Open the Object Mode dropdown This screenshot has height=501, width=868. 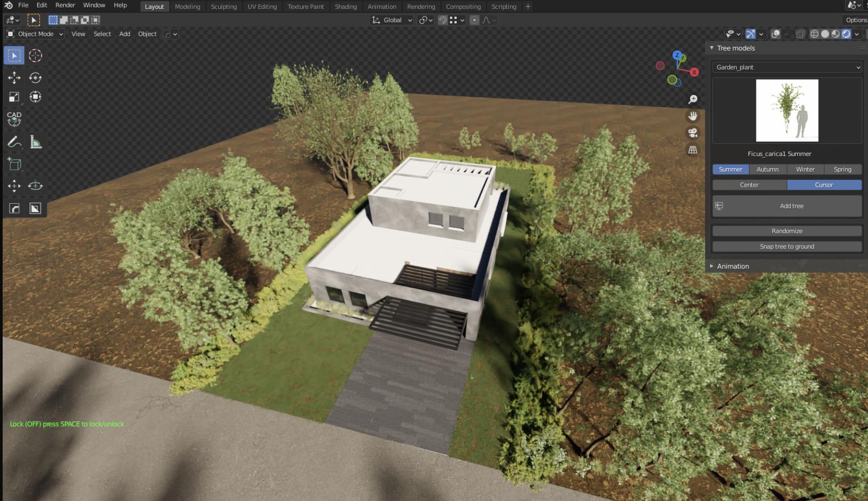35,34
